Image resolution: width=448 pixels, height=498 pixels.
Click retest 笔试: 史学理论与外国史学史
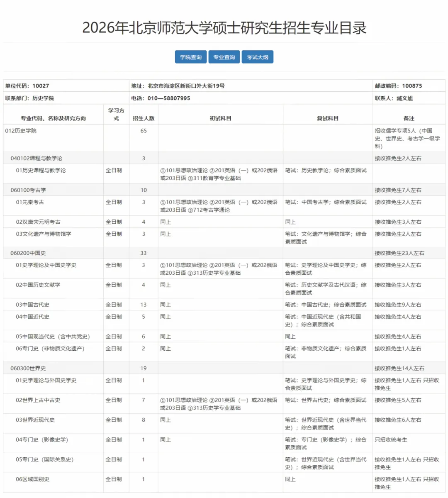click(x=326, y=384)
